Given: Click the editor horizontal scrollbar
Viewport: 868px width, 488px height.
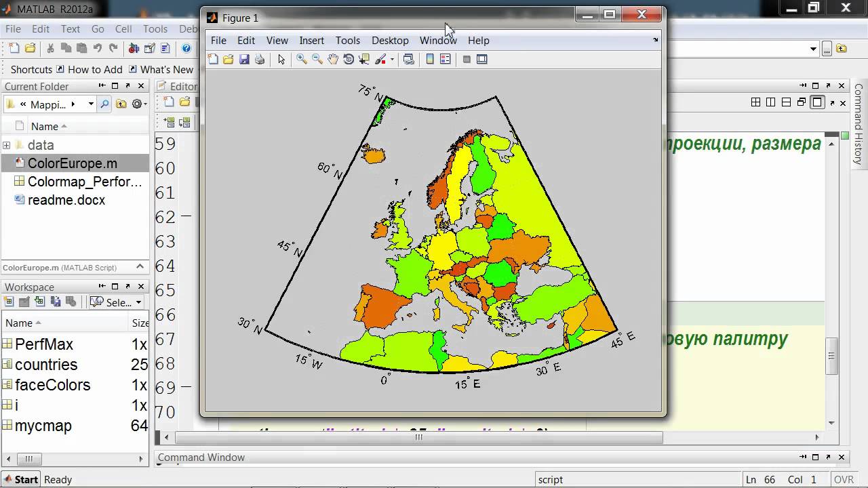Looking at the screenshot, I should click(418, 438).
